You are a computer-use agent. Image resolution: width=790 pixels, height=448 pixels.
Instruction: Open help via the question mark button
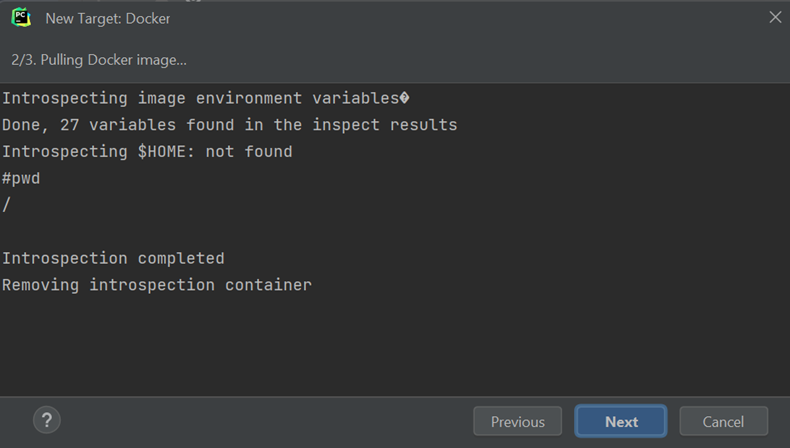pyautogui.click(x=47, y=420)
